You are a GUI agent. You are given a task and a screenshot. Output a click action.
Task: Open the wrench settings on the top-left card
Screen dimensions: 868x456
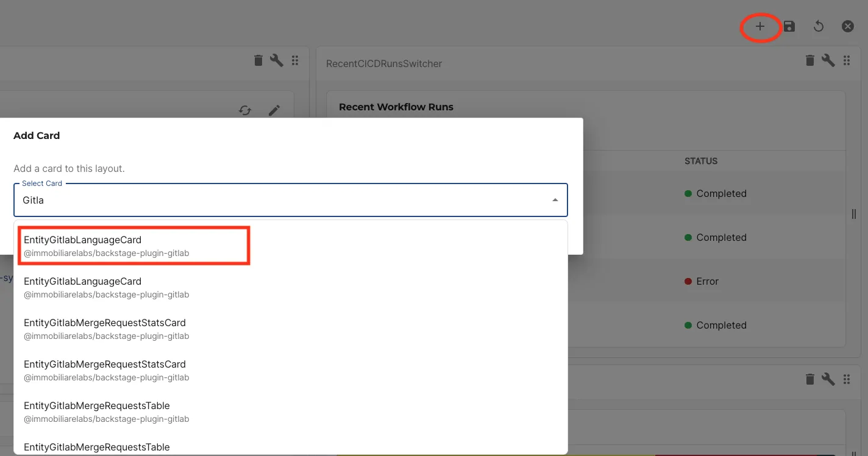pos(277,60)
